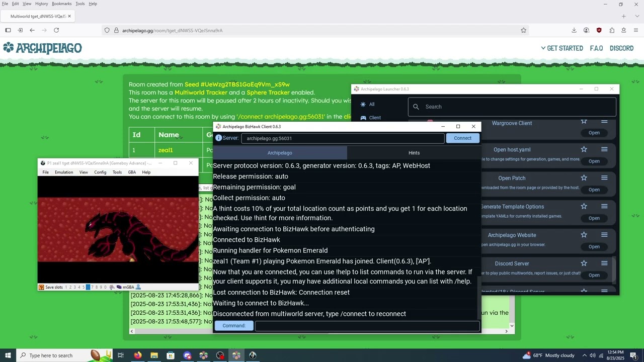Screen dimensions: 644x362
Task: Bookmark this page with the star icon
Action: click(x=523, y=30)
